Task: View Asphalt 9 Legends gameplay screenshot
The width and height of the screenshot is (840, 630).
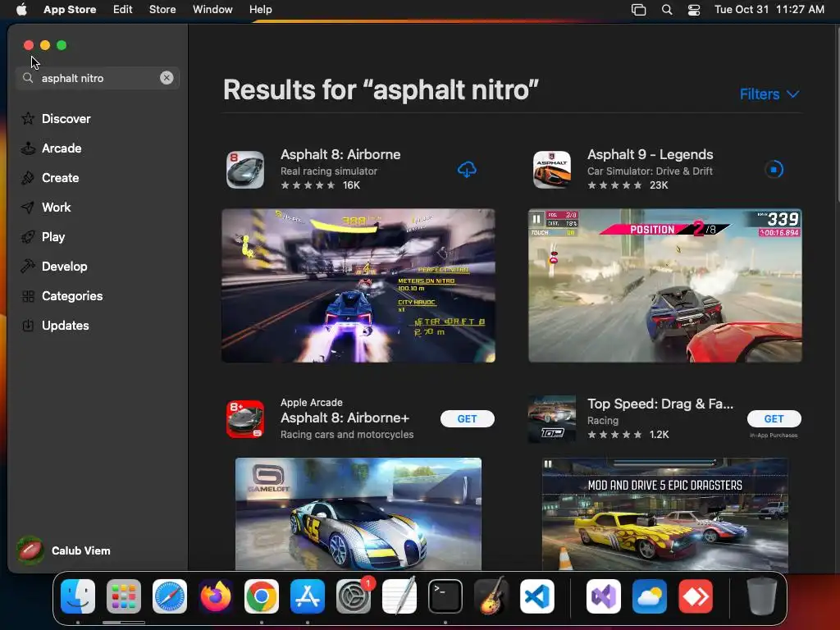Action: pyautogui.click(x=664, y=285)
